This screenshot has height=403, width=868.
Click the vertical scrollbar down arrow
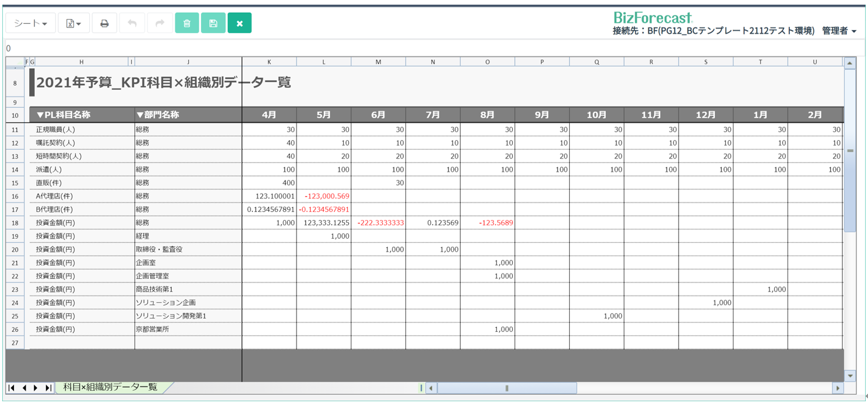click(850, 376)
